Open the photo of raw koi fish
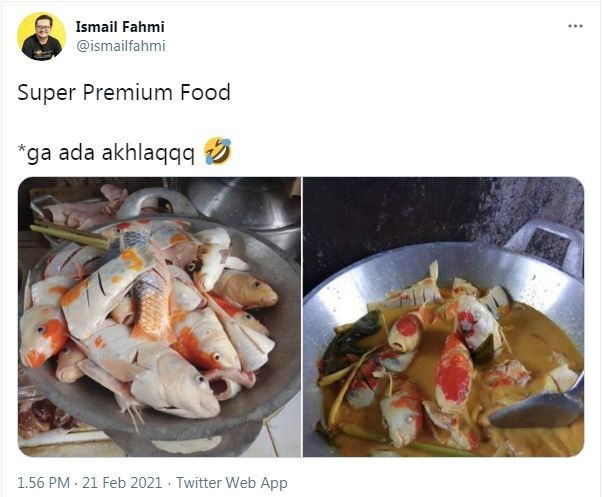 159,317
